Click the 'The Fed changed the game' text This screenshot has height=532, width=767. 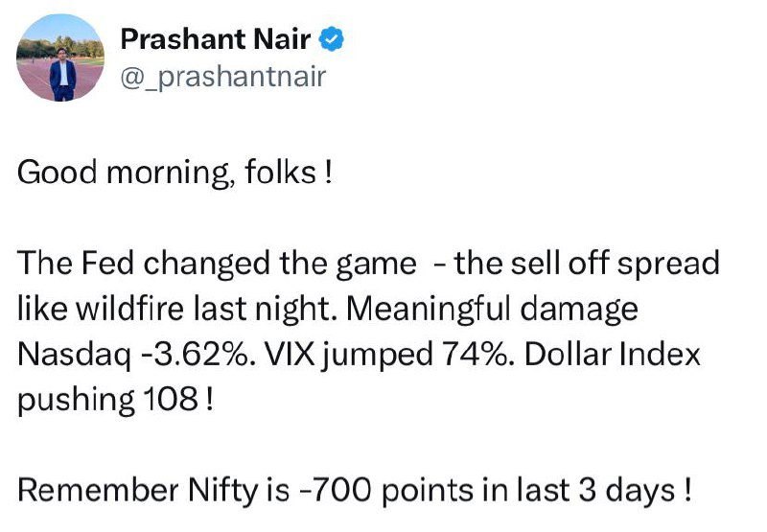(x=217, y=264)
